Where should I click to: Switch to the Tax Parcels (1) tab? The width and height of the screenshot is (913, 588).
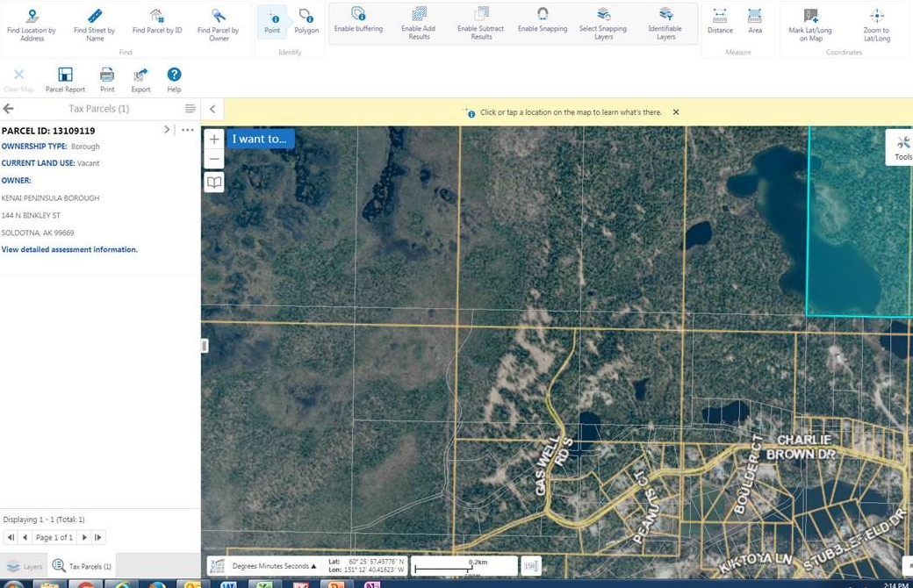coord(82,566)
